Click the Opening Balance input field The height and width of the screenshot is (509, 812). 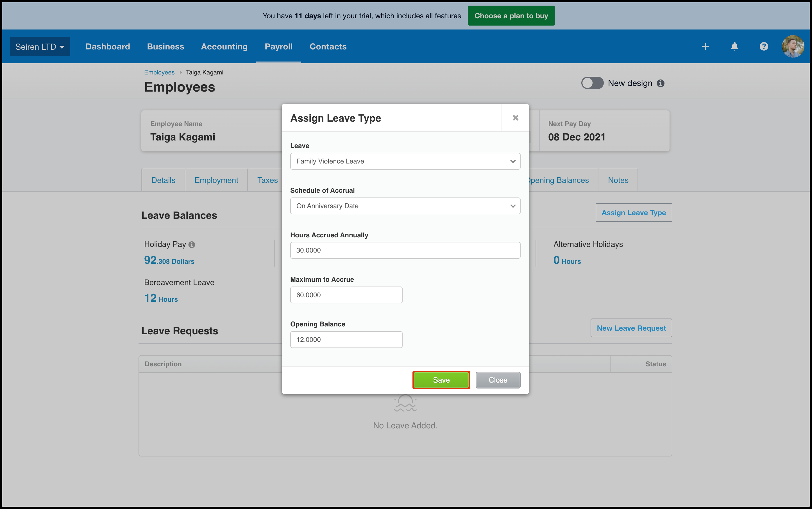coord(346,340)
